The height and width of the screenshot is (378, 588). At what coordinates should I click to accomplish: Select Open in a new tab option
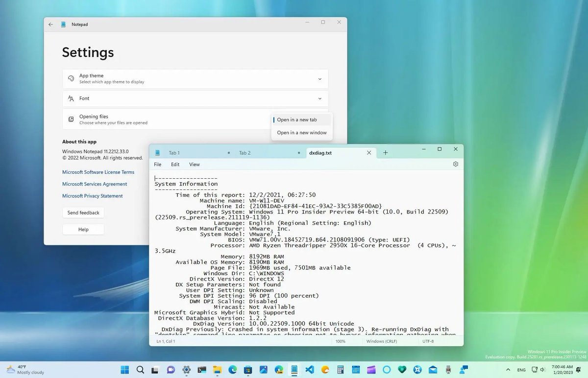point(297,119)
